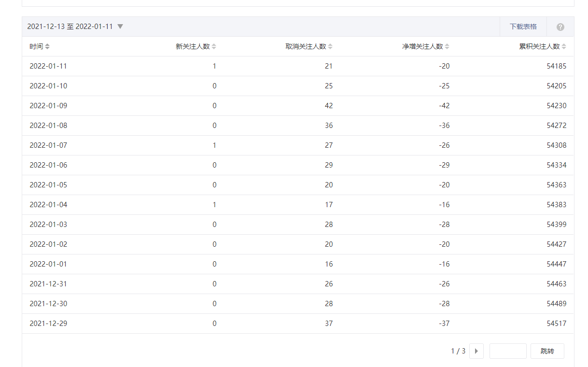Click the 2022-01-07 row date
This screenshot has width=588, height=367.
(x=48, y=145)
